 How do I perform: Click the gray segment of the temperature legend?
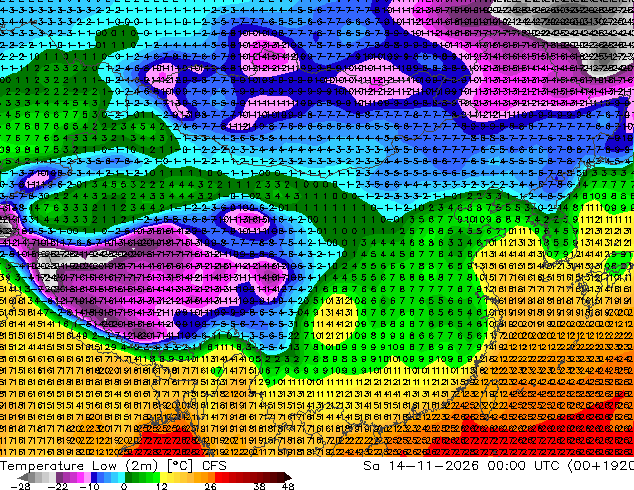click(38, 477)
